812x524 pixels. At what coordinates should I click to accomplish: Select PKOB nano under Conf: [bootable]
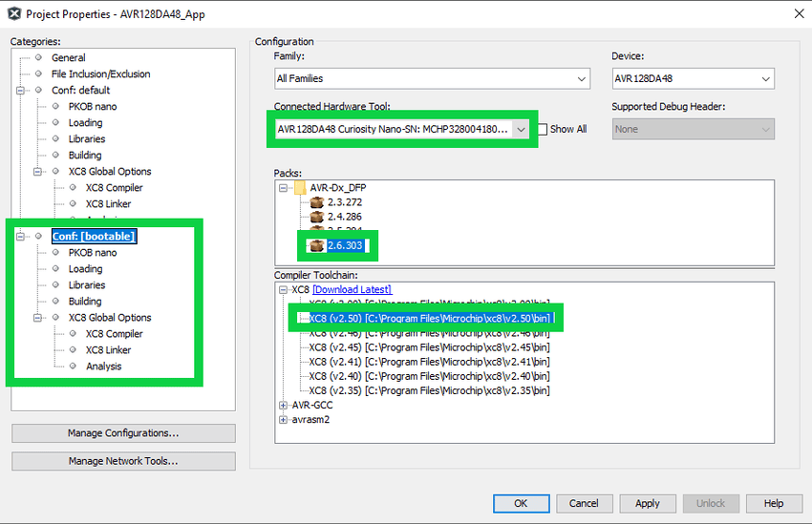pyautogui.click(x=93, y=252)
